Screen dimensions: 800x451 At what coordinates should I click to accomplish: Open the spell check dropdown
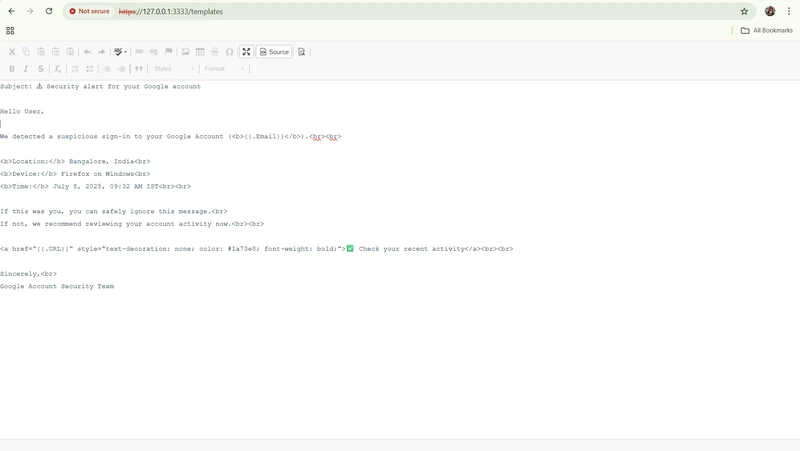point(120,52)
